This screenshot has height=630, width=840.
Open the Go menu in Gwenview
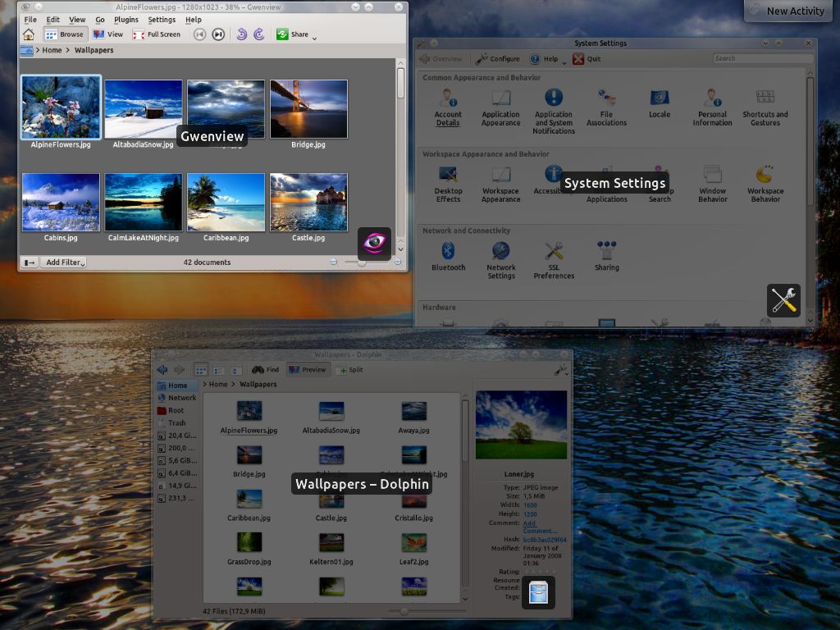pyautogui.click(x=100, y=20)
